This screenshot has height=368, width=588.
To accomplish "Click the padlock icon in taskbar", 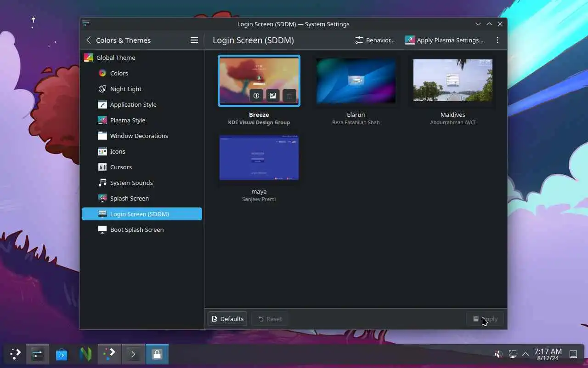I will pos(157,354).
